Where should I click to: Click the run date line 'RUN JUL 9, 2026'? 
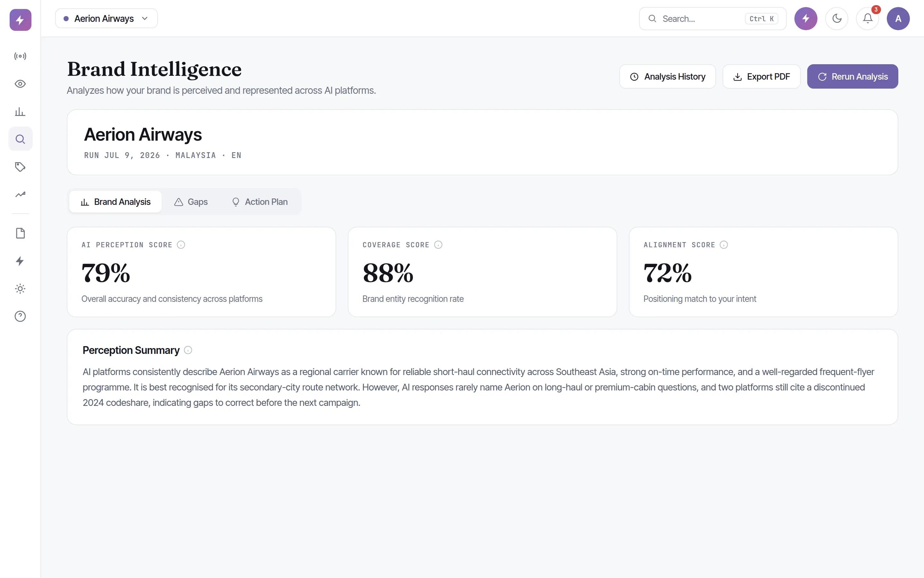[x=122, y=155]
